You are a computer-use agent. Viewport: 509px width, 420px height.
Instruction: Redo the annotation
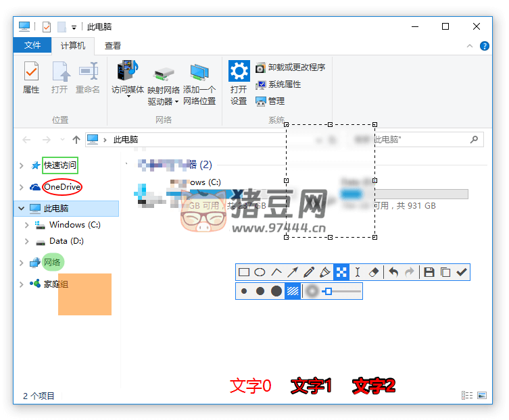coord(410,272)
